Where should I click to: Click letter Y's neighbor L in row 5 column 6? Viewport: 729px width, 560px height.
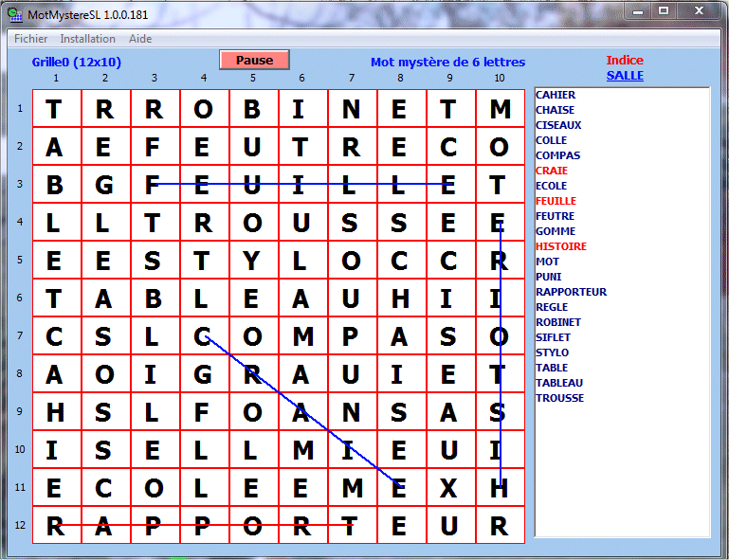(302, 261)
